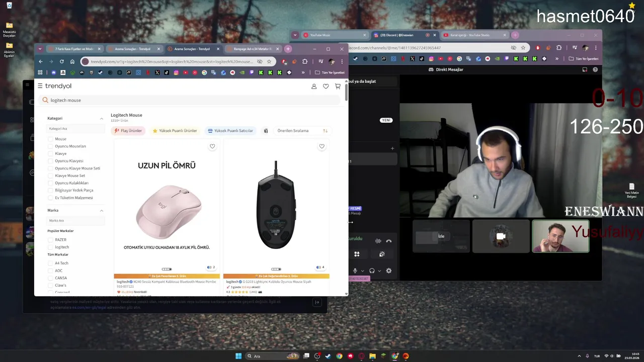
Task: Open the Instagram bookmark in Trendyol window
Action: [x=176, y=72]
